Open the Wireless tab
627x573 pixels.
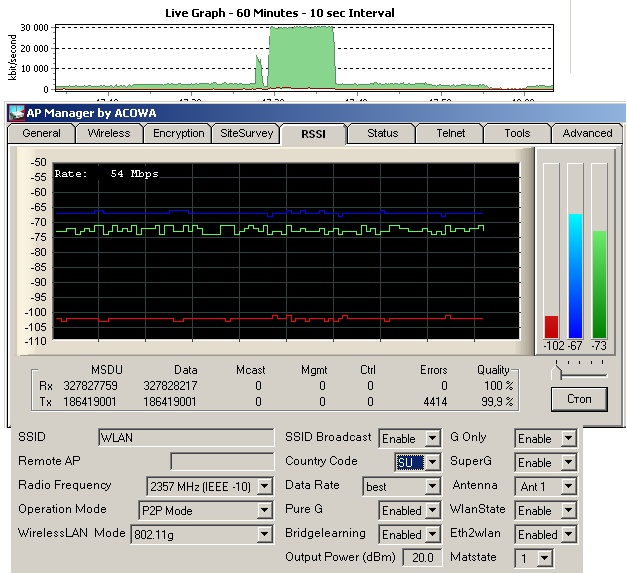tap(108, 133)
